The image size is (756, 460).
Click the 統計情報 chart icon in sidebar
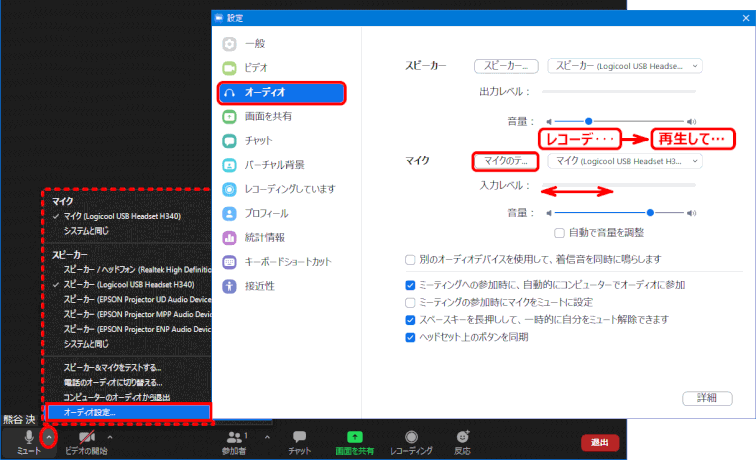click(x=230, y=237)
